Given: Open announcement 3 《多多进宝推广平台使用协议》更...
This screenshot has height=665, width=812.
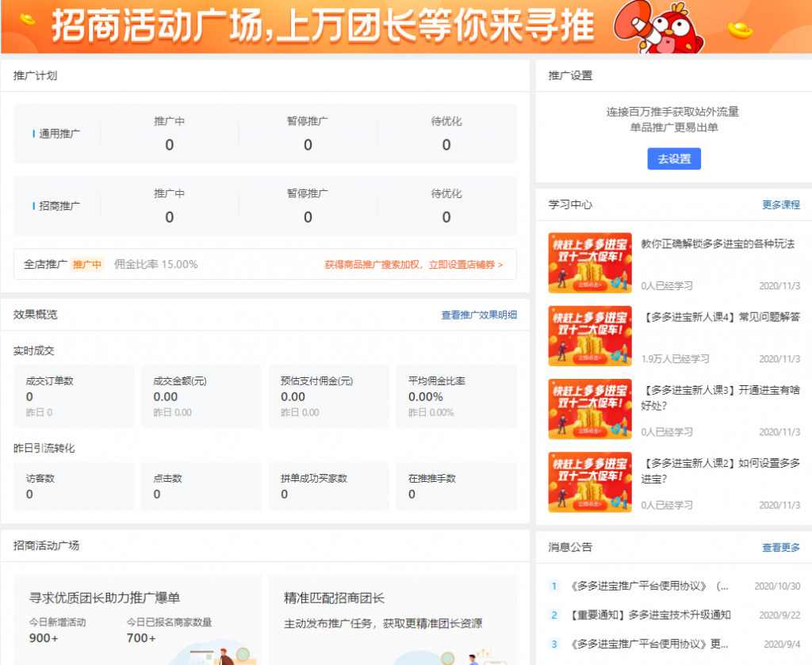Looking at the screenshot, I should 649,644.
